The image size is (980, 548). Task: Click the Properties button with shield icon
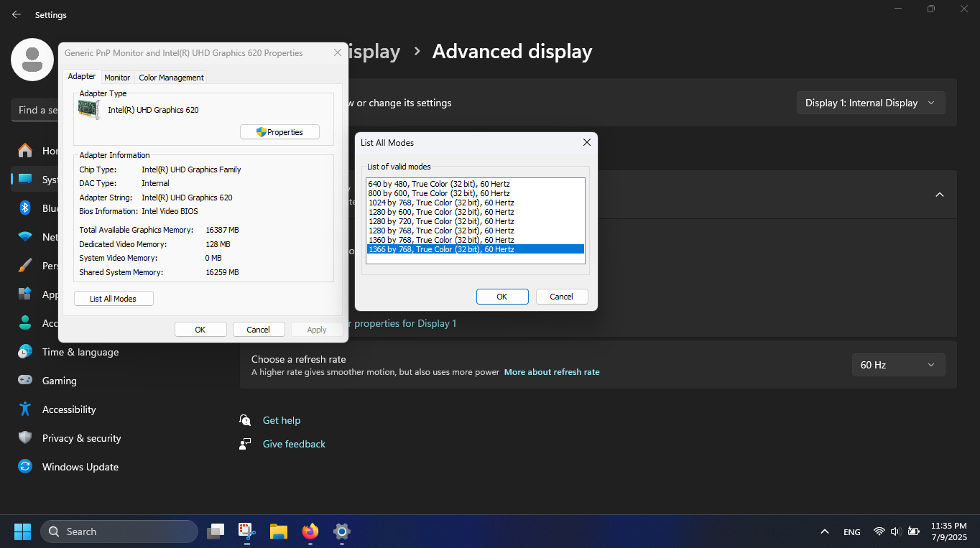pos(279,131)
